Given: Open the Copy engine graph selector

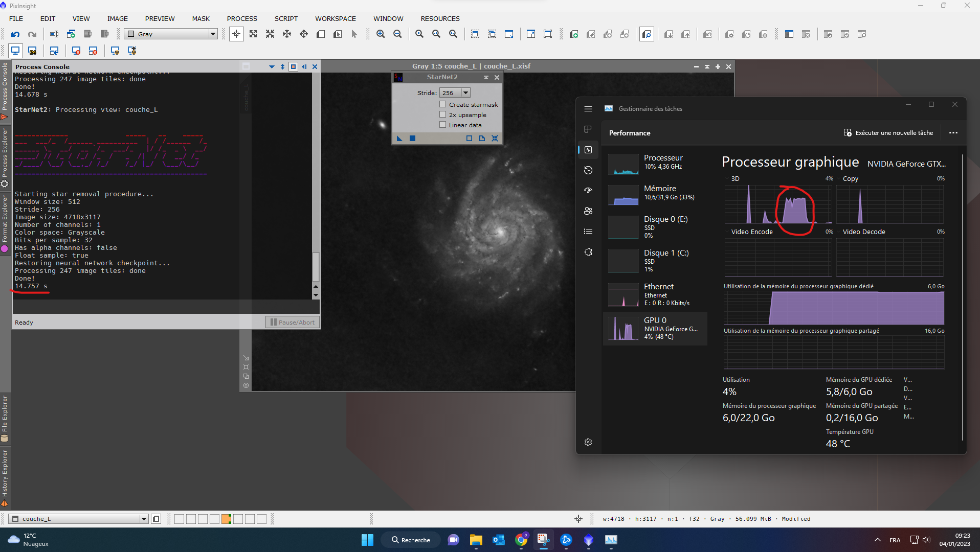Looking at the screenshot, I should pyautogui.click(x=847, y=179).
